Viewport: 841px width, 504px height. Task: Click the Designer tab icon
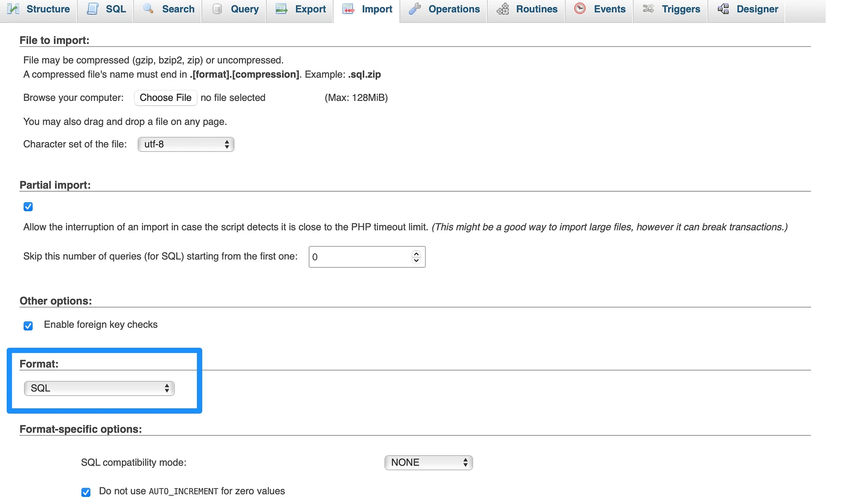(x=722, y=10)
